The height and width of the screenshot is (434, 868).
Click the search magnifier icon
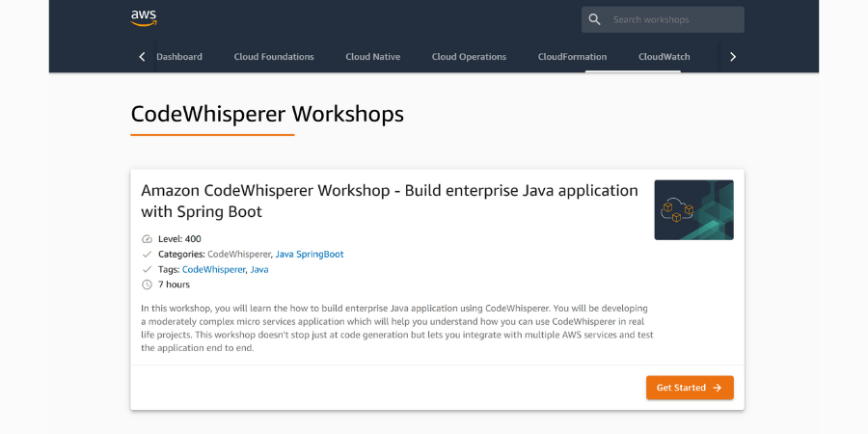(595, 19)
